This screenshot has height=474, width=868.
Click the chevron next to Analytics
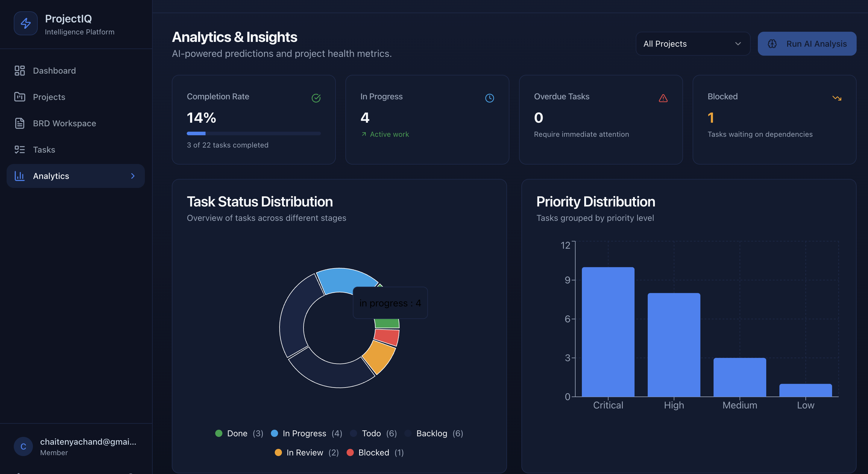[133, 176]
